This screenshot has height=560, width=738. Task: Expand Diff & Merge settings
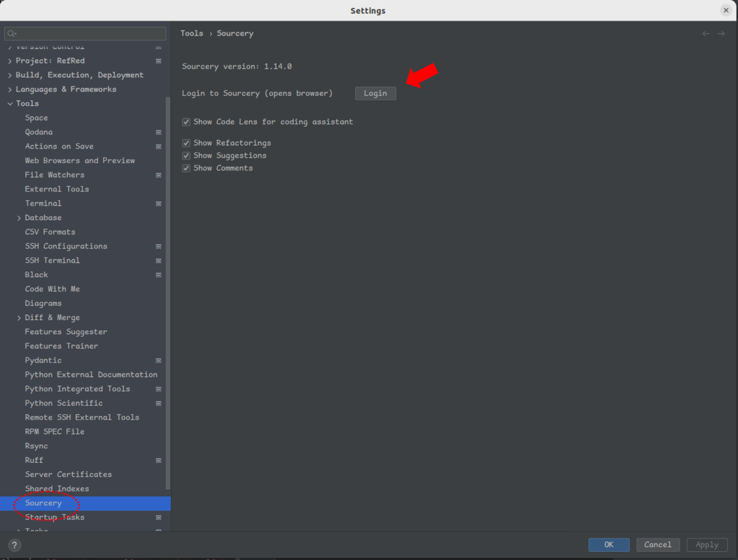[19, 318]
